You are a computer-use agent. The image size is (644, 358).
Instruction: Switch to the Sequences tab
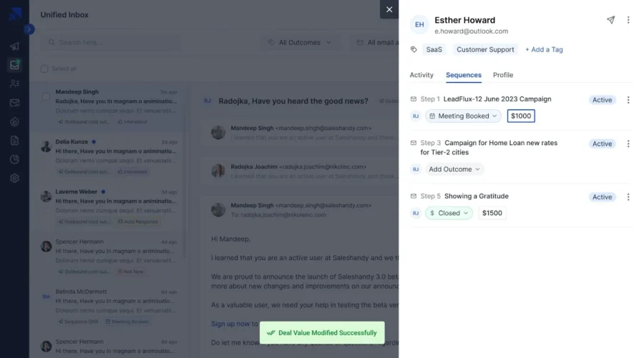pos(463,75)
